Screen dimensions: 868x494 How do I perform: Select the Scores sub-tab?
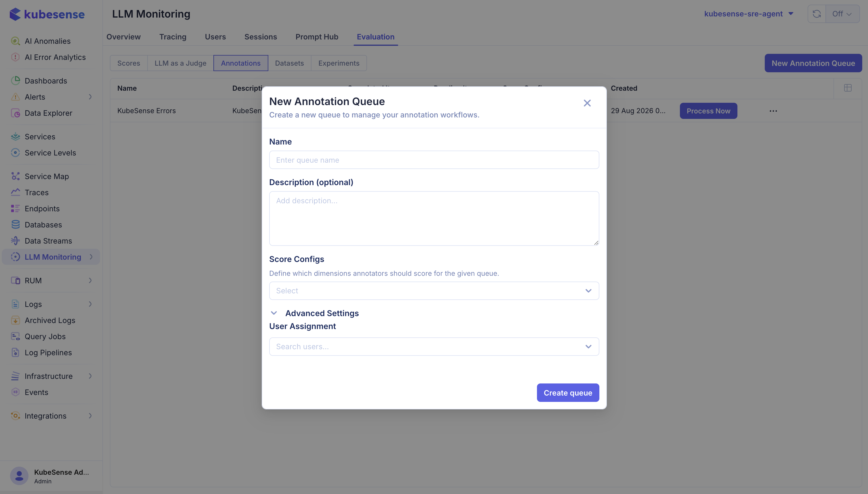point(129,63)
